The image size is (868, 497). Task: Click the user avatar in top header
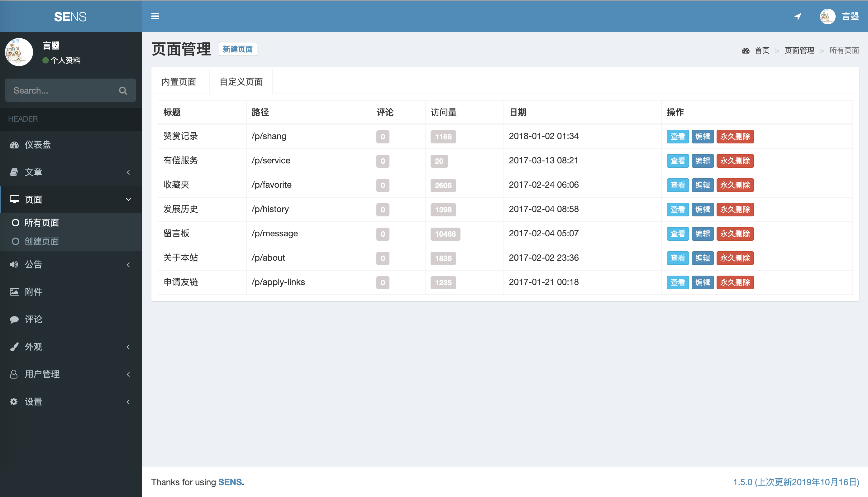tap(827, 16)
